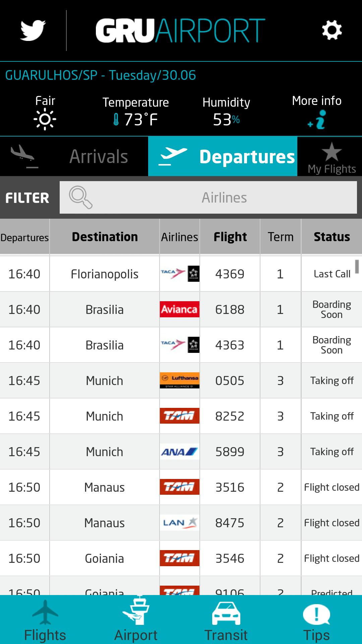The width and height of the screenshot is (362, 644).
Task: Tap the sunny Fair weather icon
Action: [45, 119]
